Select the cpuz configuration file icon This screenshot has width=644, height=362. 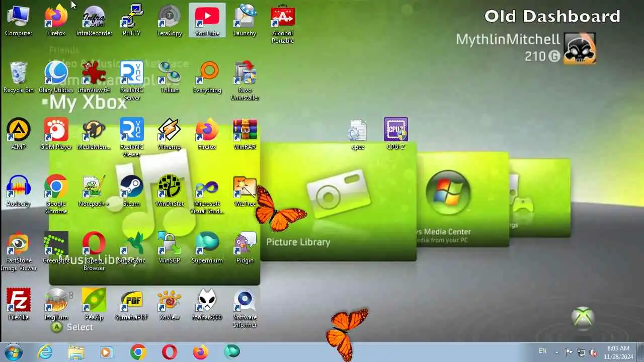tap(358, 135)
